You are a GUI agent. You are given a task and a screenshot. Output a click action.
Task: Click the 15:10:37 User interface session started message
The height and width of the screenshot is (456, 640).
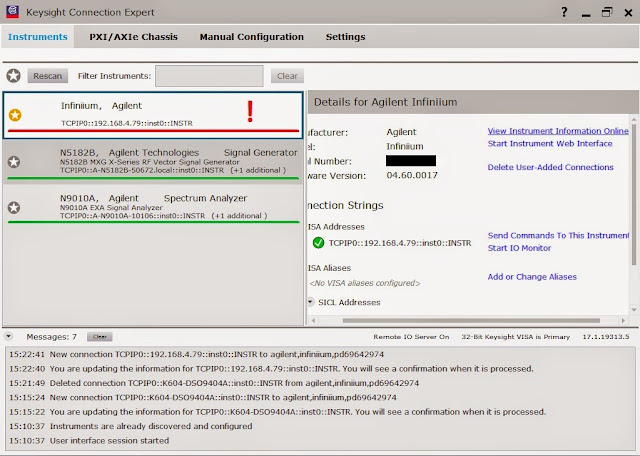click(89, 440)
